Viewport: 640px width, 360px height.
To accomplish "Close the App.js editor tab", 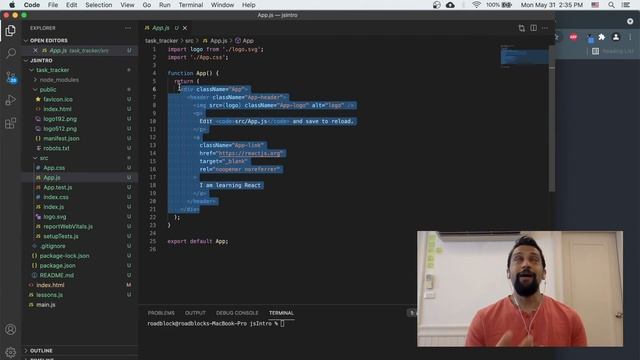I will click(x=185, y=28).
